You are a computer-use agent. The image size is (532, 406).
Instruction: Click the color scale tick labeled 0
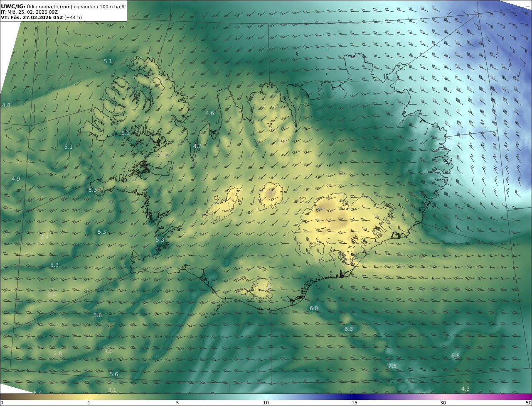[2, 403]
